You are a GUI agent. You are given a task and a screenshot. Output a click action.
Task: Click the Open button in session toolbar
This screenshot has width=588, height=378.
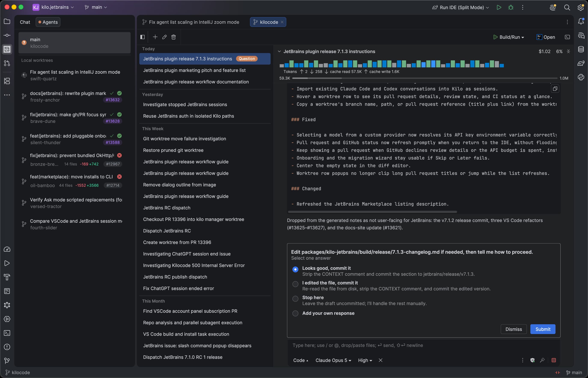click(x=546, y=37)
